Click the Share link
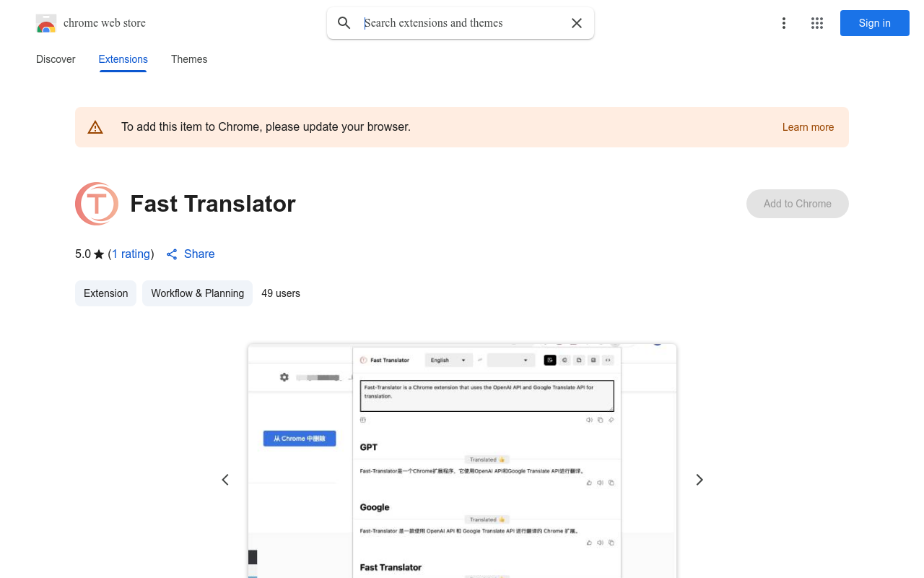This screenshot has height=578, width=924. pos(199,254)
